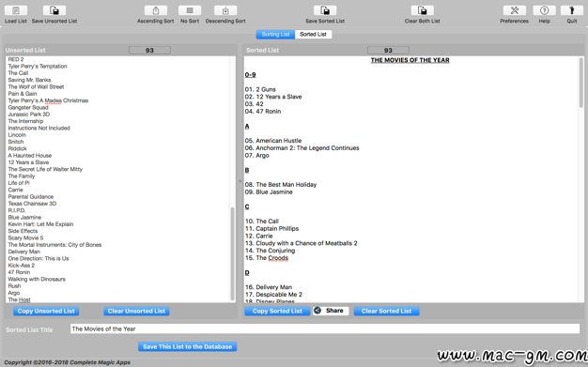Screen dimensions: 588x367
Task: Switch to the Sorted List tab
Action: 313,35
